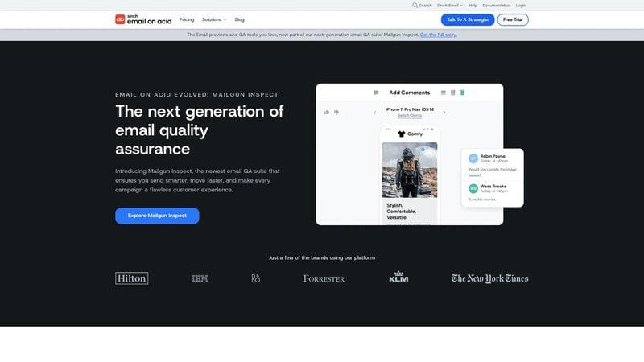Go to previous client with left chevron
Viewport: 644px width, 362px height.
[x=374, y=113]
